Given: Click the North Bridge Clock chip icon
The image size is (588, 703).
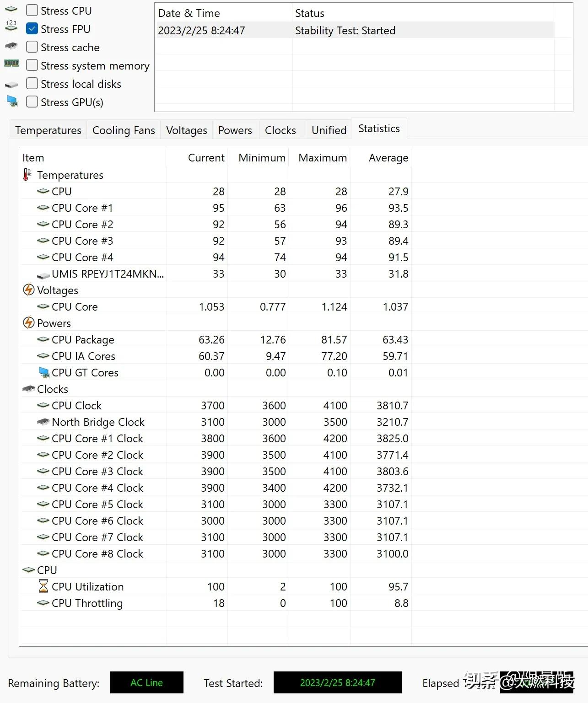Looking at the screenshot, I should [x=43, y=422].
